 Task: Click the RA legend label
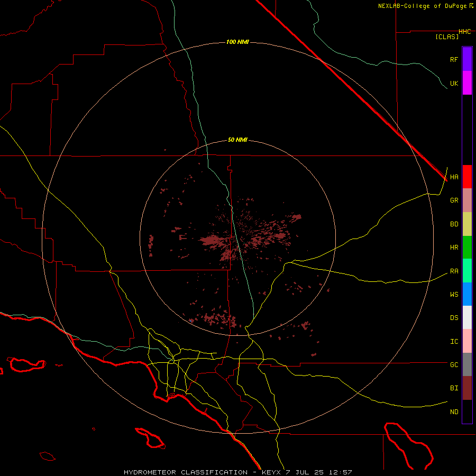pyautogui.click(x=454, y=271)
